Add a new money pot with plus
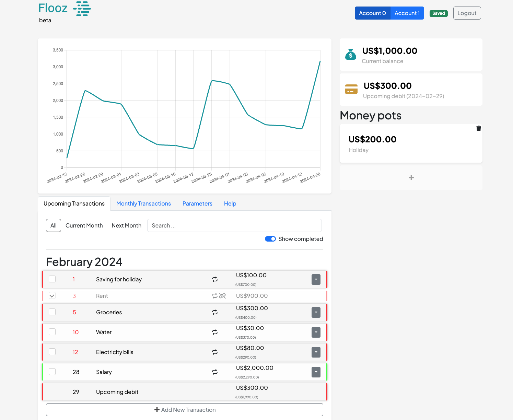Viewport: 513px width, 420px height. coord(411,178)
